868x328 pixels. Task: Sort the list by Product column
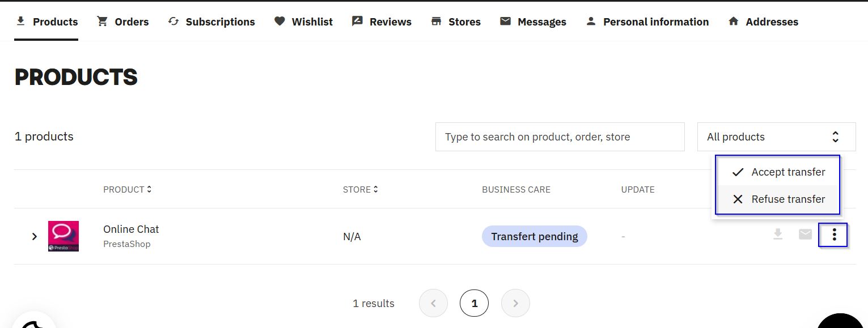tap(127, 189)
